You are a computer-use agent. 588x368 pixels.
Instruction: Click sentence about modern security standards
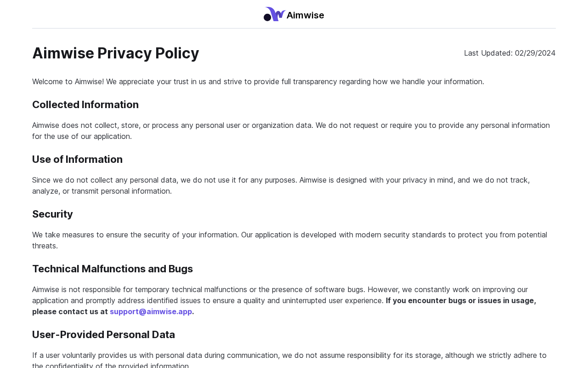[394, 235]
